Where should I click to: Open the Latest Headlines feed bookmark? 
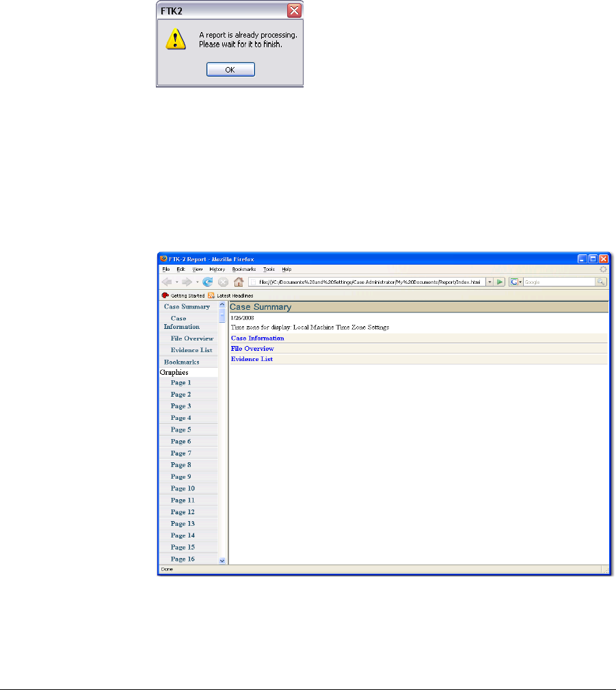pos(230,295)
